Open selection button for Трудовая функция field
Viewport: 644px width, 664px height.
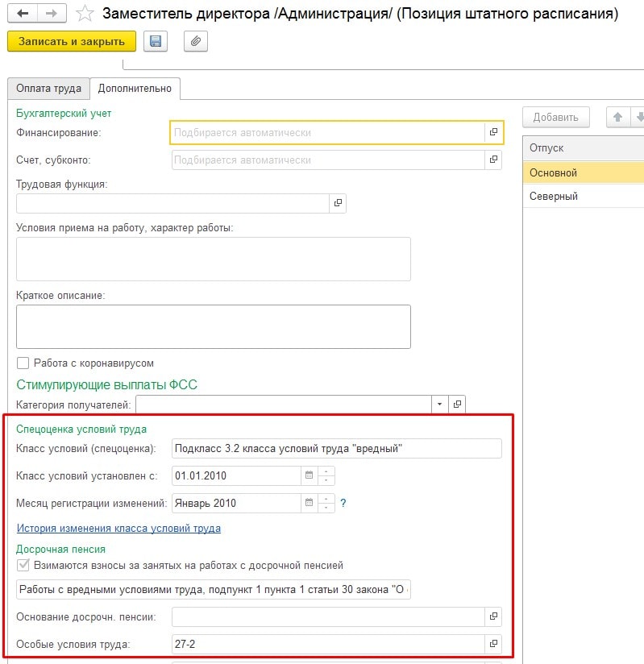pos(338,203)
